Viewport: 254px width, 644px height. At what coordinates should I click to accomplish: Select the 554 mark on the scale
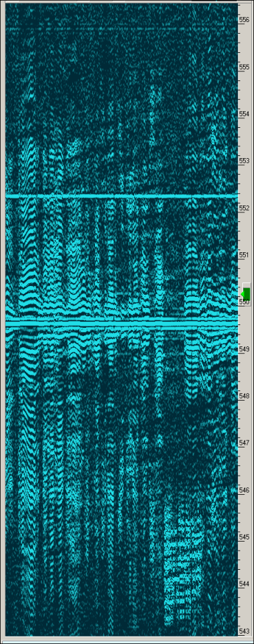pyautogui.click(x=244, y=114)
